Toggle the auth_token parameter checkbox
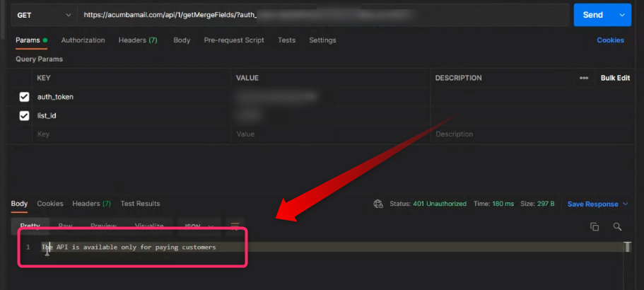 point(24,97)
